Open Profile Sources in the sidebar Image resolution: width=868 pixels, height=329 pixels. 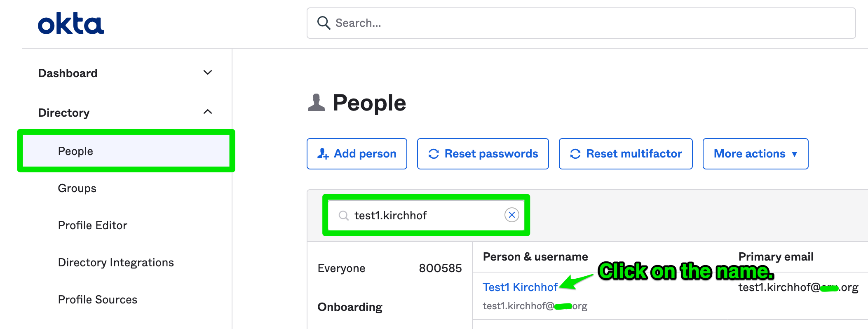[x=98, y=300]
